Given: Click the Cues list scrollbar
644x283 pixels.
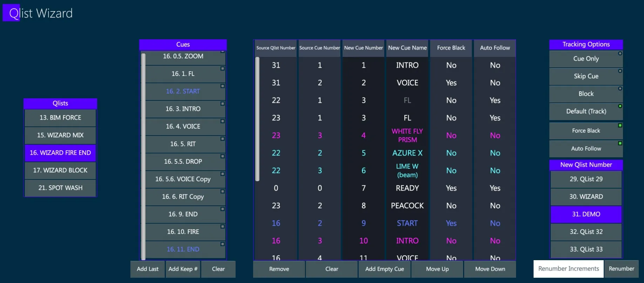Looking at the screenshot, I should [143, 156].
